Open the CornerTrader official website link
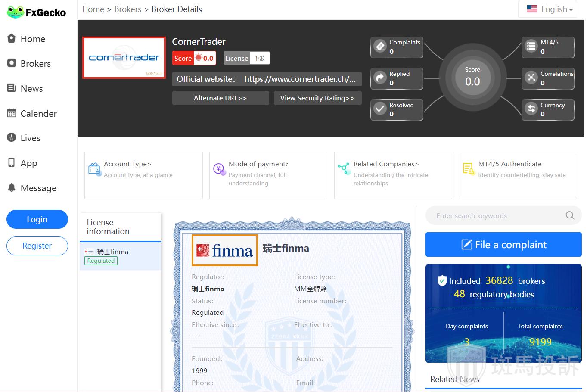Viewport: 587px width, 392px height. (300, 79)
